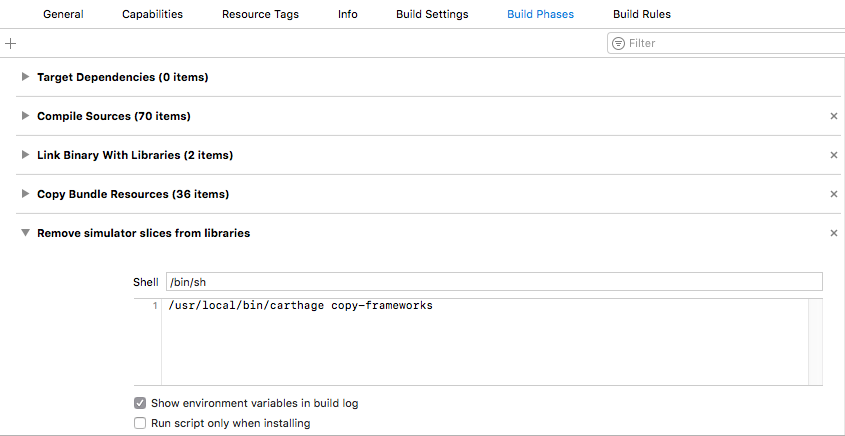Image resolution: width=845 pixels, height=436 pixels.
Task: Collapse Remove simulator slices from libraries section
Action: pyautogui.click(x=26, y=233)
